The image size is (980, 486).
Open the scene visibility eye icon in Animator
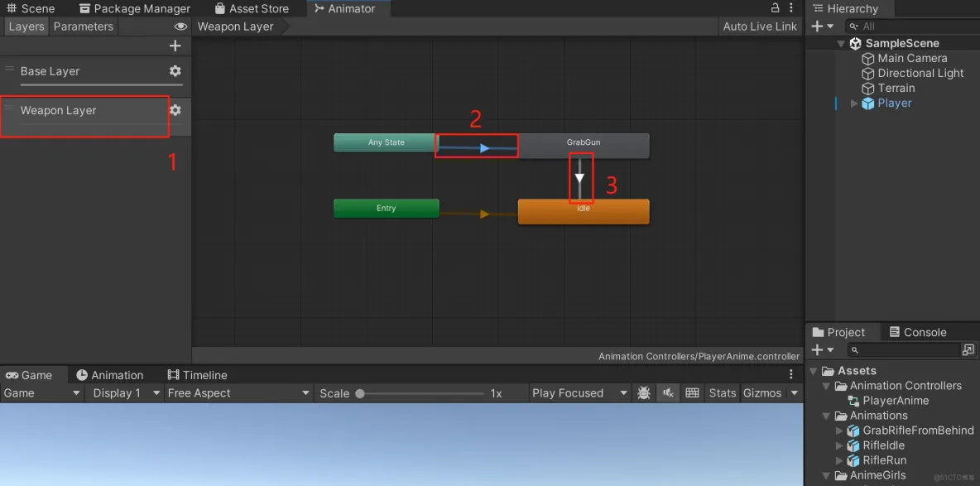[181, 26]
